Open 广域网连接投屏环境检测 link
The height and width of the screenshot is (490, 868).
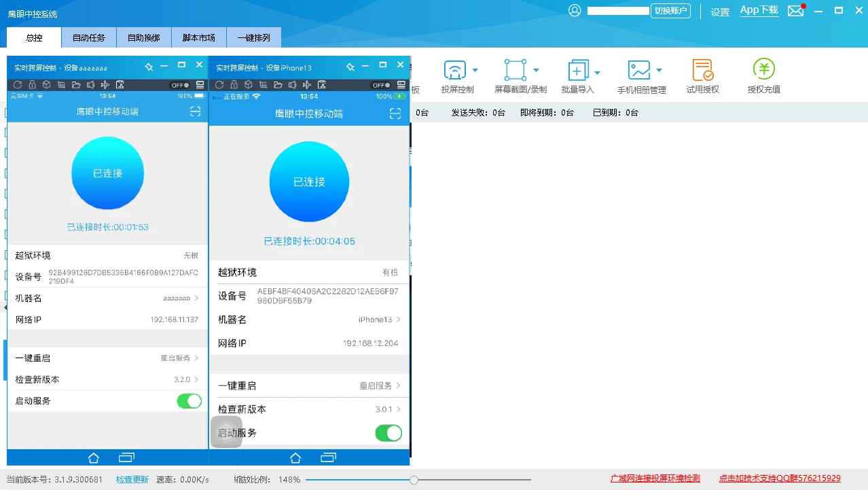coord(655,478)
